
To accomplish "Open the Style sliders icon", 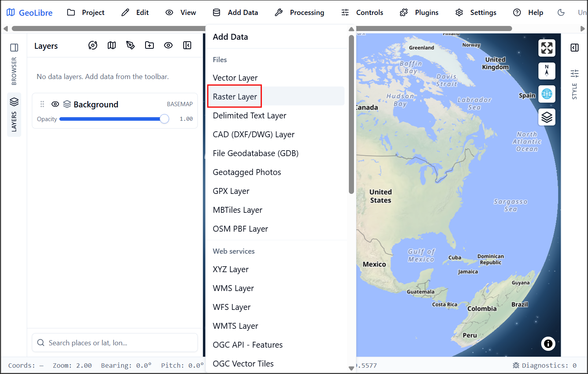I will (575, 73).
